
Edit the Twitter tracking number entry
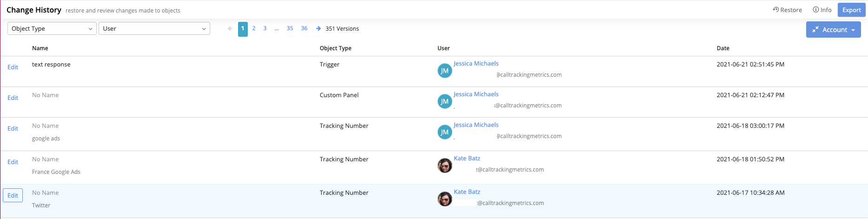click(x=13, y=195)
